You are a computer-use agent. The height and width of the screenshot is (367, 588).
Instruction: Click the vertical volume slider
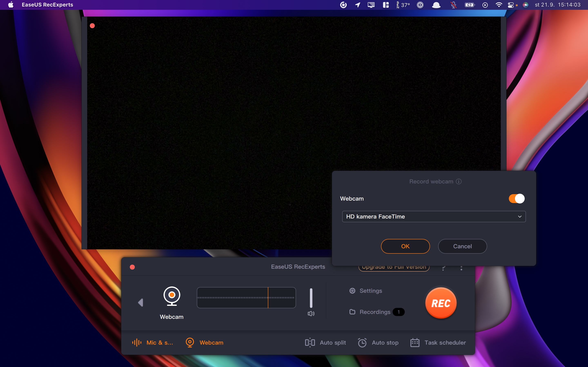[311, 298]
